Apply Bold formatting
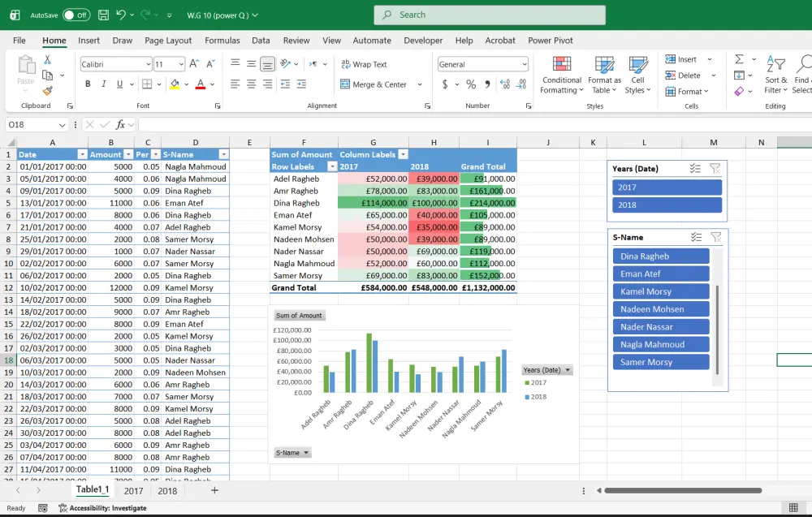Image resolution: width=812 pixels, height=517 pixels. coord(88,84)
